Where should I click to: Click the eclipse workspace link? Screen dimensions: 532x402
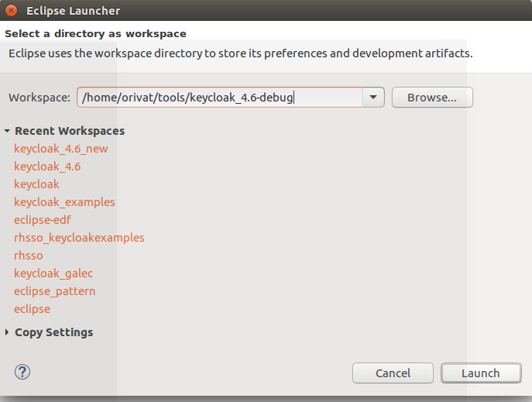click(32, 309)
